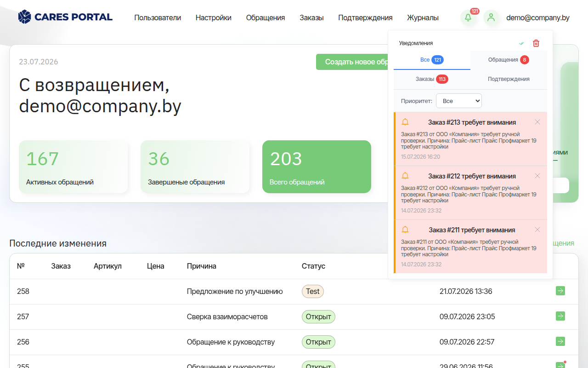Click Сверка взаиморасчетов reason cell
The image size is (588, 368).
coord(227,316)
